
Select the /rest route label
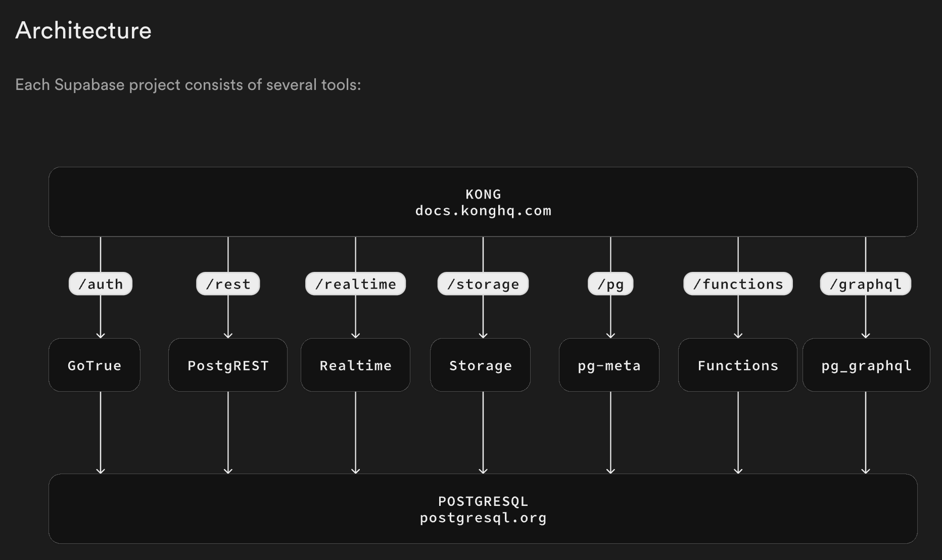point(228,284)
